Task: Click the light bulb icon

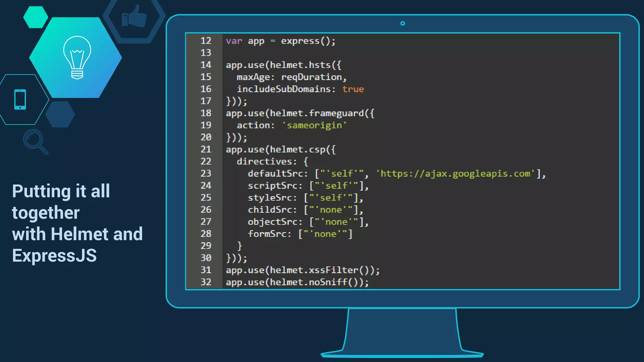Action: click(x=77, y=58)
